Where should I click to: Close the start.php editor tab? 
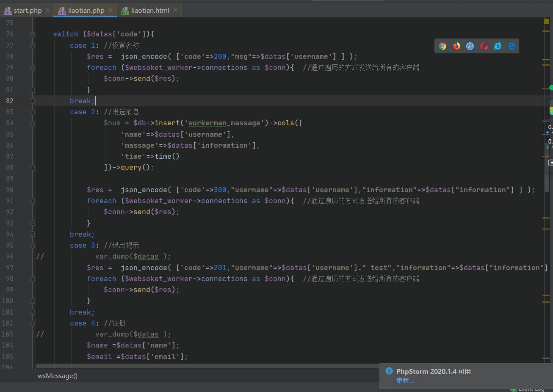pos(48,10)
